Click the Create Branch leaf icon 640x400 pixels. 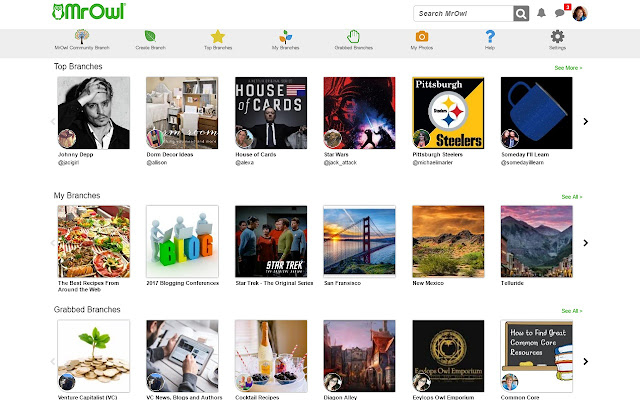(x=150, y=36)
